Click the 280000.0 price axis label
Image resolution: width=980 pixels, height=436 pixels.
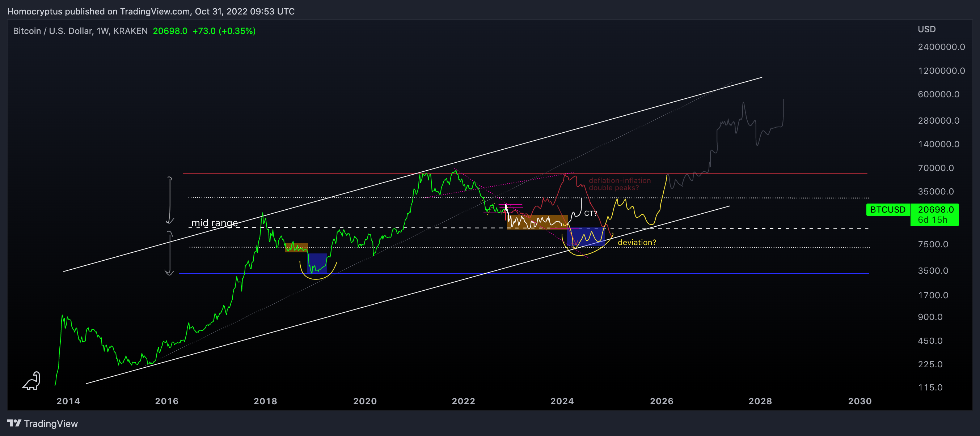(x=938, y=120)
